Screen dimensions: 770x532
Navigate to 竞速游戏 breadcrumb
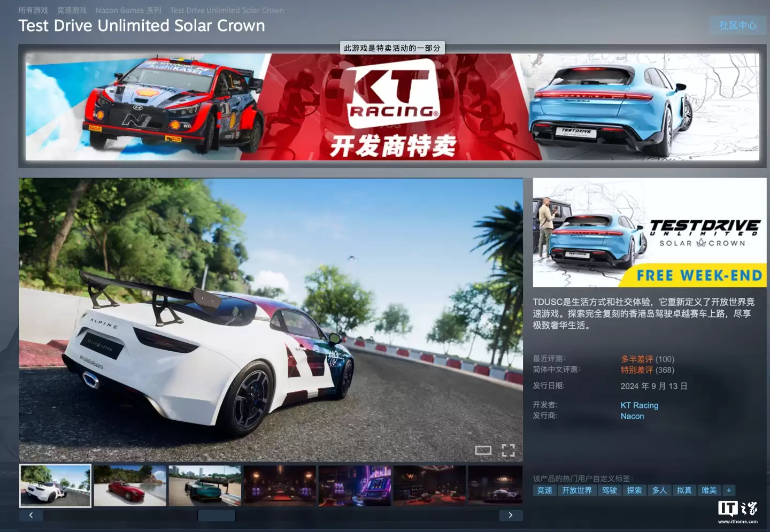pos(72,10)
